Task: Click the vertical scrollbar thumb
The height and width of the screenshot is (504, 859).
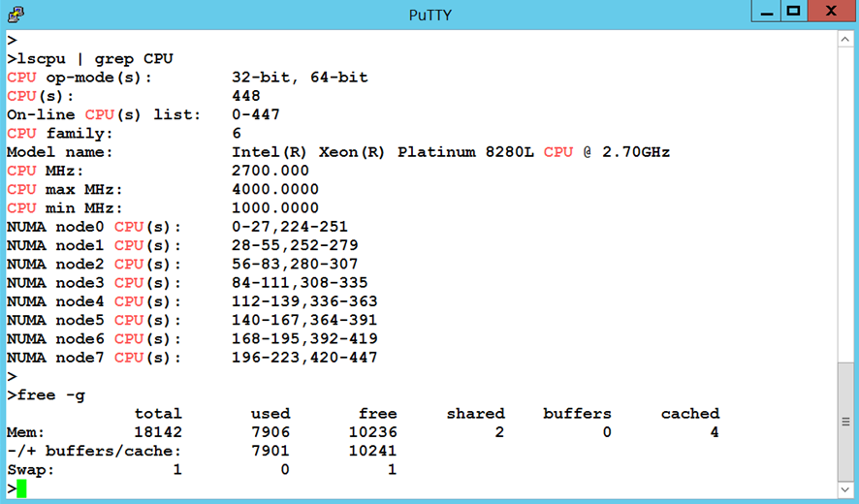Action: pyautogui.click(x=846, y=422)
